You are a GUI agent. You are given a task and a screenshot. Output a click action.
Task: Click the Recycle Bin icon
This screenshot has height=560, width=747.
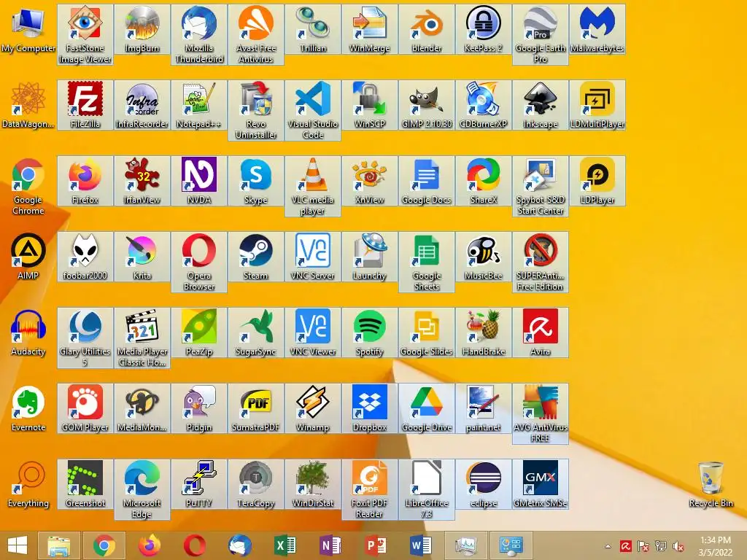(711, 484)
